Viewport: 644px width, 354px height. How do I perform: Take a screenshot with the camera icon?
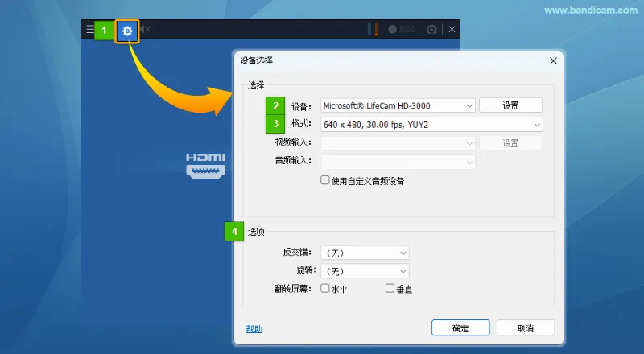431,29
